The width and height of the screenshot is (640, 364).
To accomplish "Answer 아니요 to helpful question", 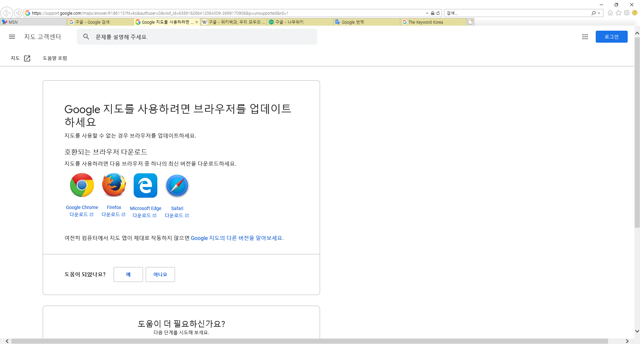I will [x=160, y=274].
